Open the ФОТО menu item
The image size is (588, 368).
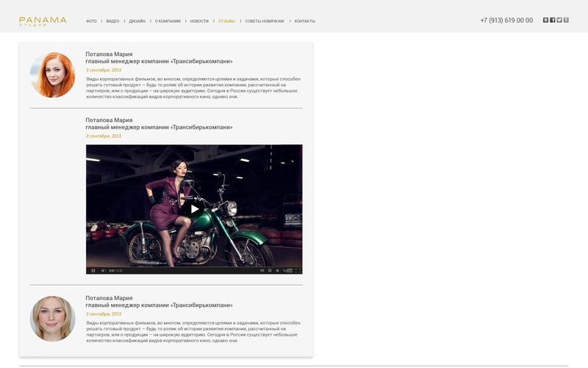(91, 21)
